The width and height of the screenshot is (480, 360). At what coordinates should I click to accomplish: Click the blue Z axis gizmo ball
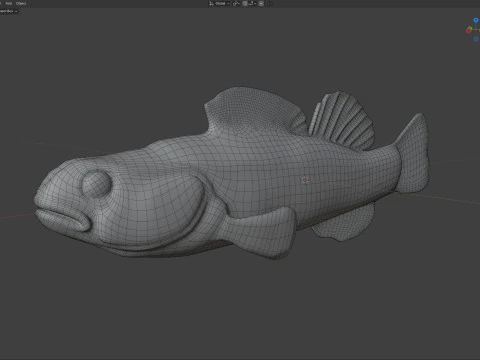[476, 20]
